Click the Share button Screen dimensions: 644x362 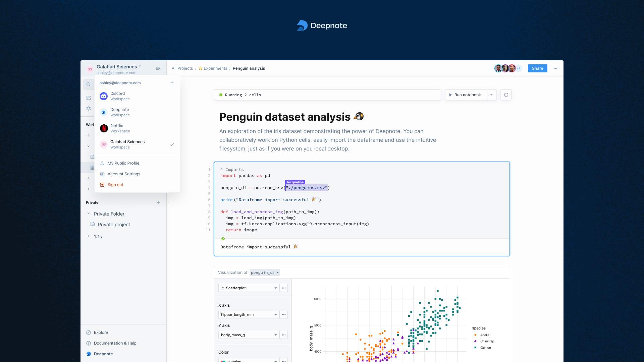click(537, 68)
